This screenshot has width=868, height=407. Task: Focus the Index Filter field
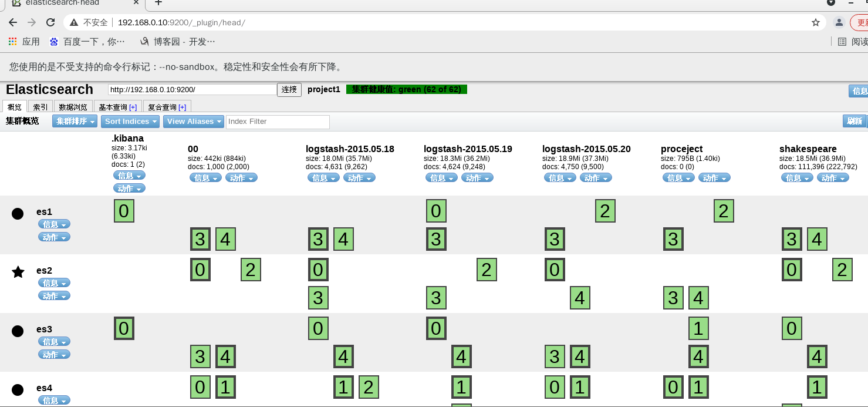(x=278, y=122)
